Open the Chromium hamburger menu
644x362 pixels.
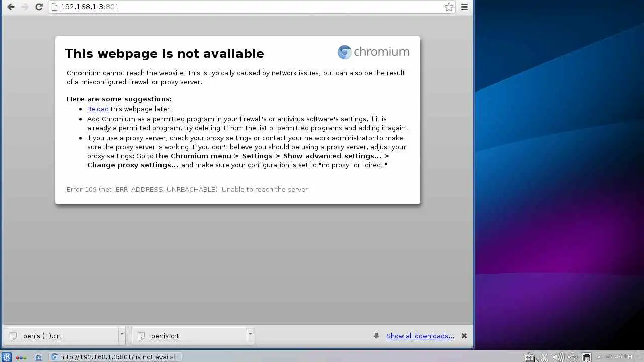pyautogui.click(x=464, y=7)
